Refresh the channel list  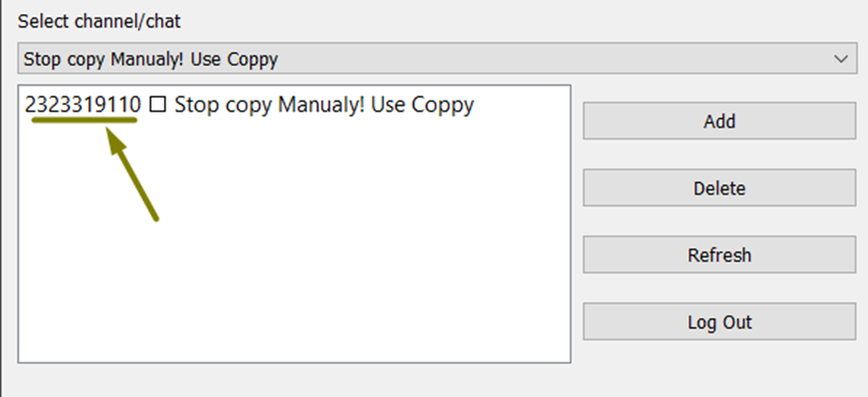click(x=719, y=255)
